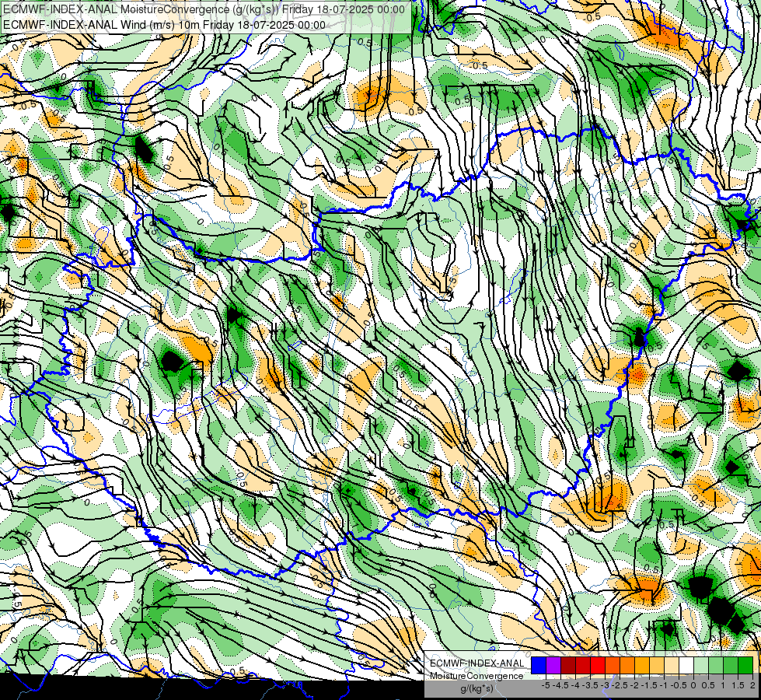Click the 'g/(kg*s)' unit label in legend

click(476, 689)
